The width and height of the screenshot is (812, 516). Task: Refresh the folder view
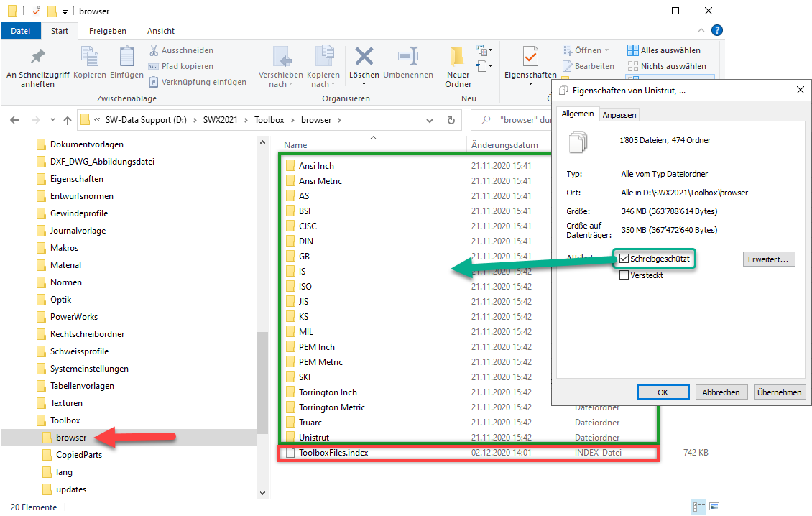451,120
